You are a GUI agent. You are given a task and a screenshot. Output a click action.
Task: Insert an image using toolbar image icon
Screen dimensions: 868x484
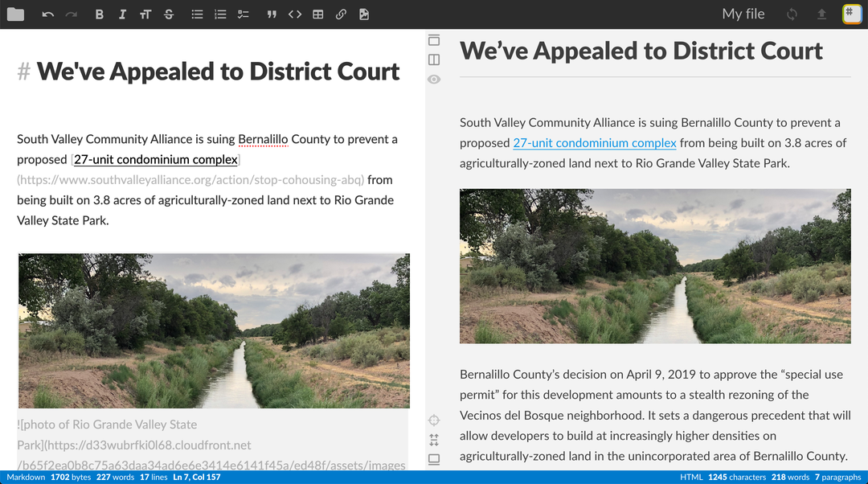coord(364,14)
